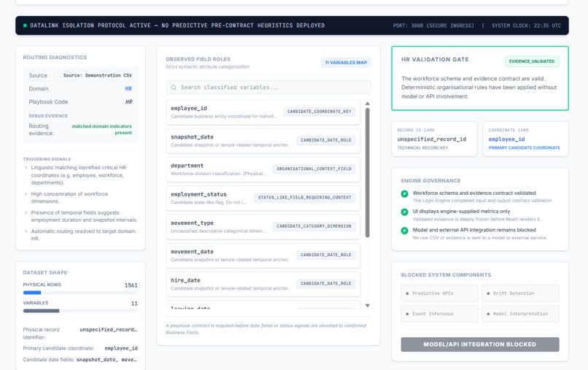This screenshot has width=588, height=370.
Task: Click PORT: 3000 (SECURE INGRESS) in banner
Action: (433, 26)
